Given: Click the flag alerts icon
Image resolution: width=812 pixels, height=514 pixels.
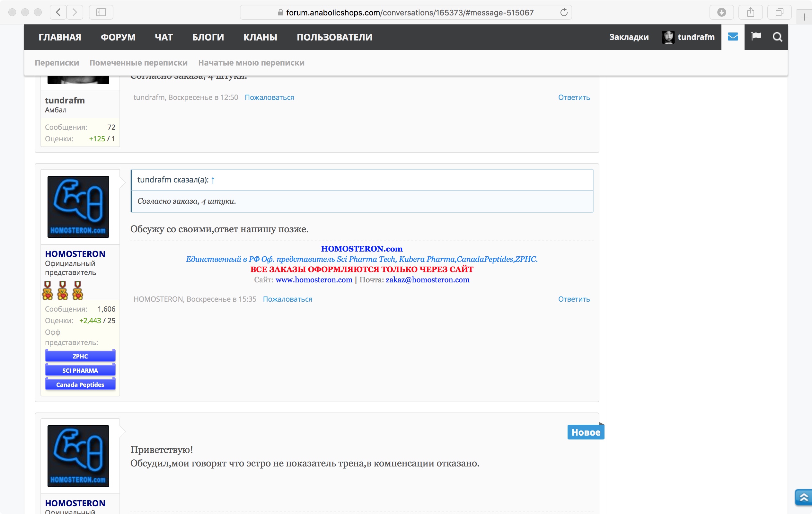Looking at the screenshot, I should 756,36.
